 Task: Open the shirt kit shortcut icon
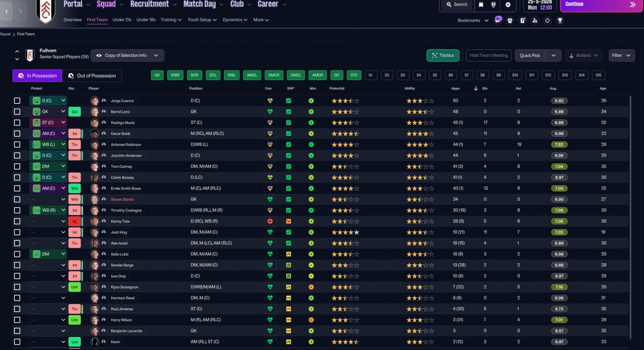[510, 21]
